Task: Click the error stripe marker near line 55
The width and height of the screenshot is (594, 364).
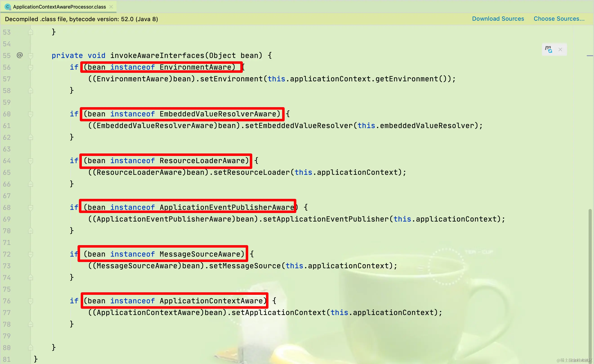Action: click(590, 56)
